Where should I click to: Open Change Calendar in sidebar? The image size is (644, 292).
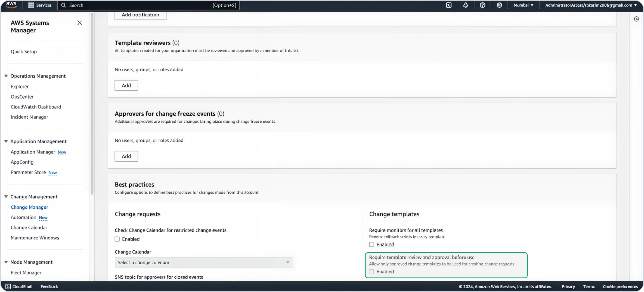click(x=29, y=227)
